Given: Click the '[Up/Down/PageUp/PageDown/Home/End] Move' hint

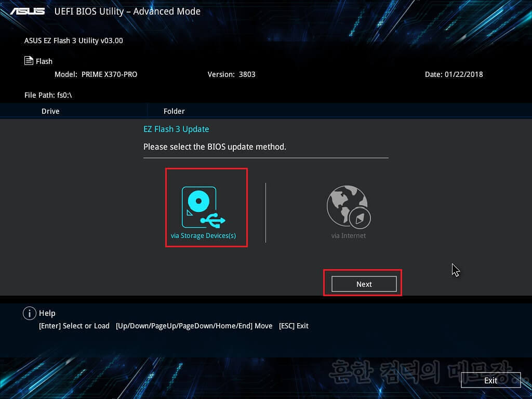Looking at the screenshot, I should [194, 326].
